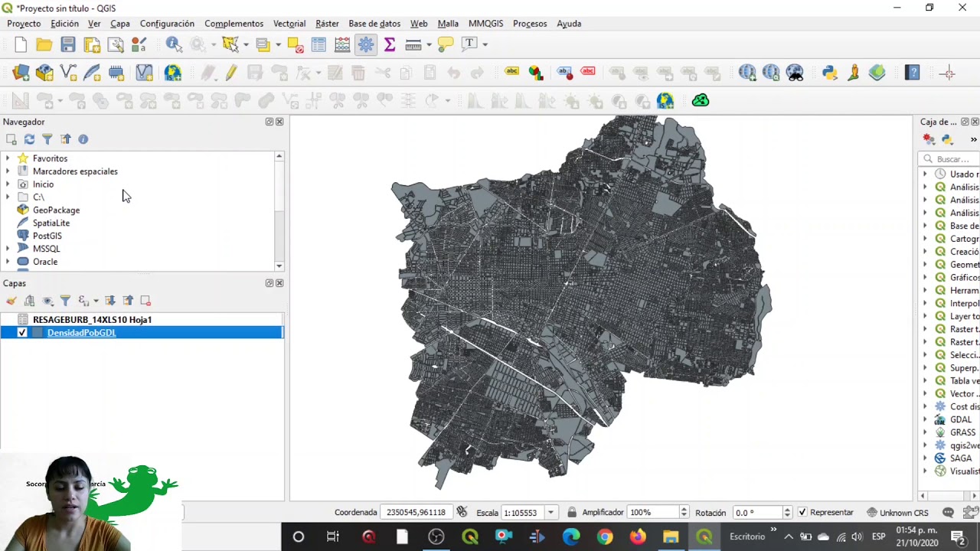The image size is (980, 551).
Task: Toggle editing with the yellow pencil icon
Action: click(231, 73)
